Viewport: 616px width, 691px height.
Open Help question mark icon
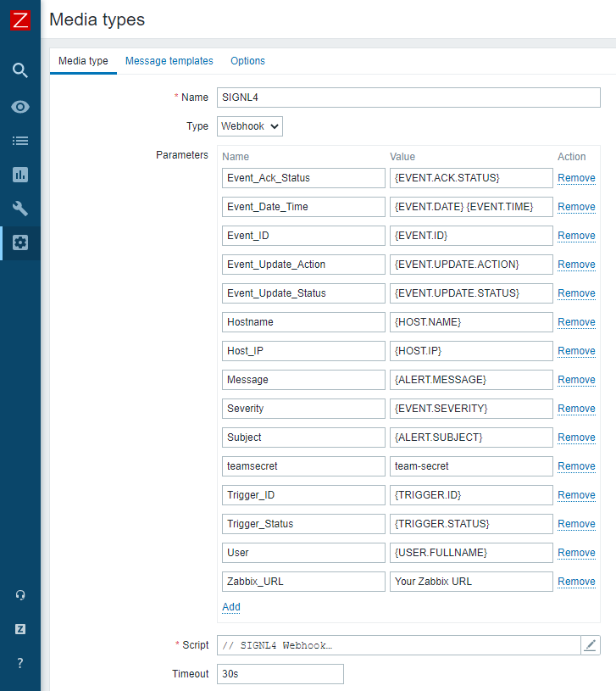(x=20, y=663)
